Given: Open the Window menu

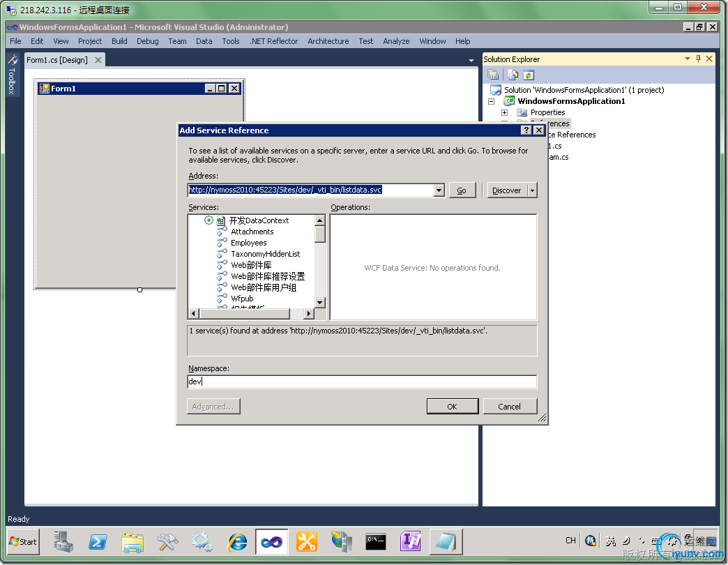Looking at the screenshot, I should tap(432, 41).
